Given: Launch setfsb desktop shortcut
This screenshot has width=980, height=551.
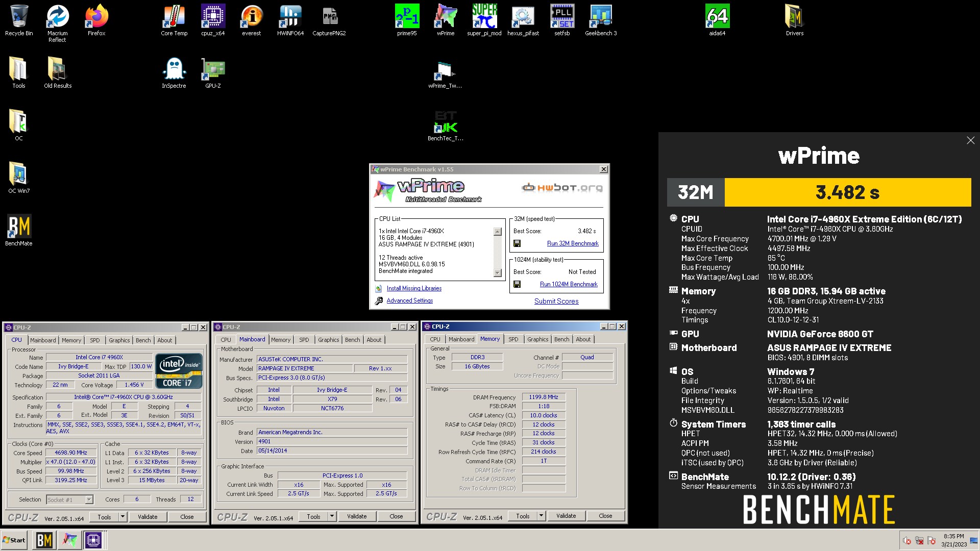Looking at the screenshot, I should pos(562,20).
